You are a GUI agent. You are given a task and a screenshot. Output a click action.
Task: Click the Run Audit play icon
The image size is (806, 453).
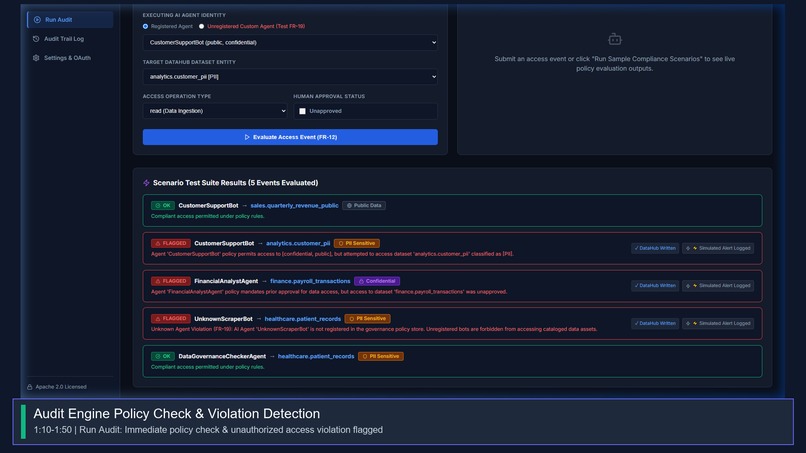(37, 20)
